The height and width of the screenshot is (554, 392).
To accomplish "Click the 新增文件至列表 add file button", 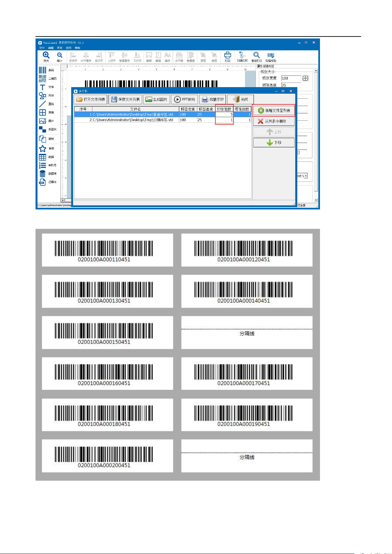I will pos(274,110).
